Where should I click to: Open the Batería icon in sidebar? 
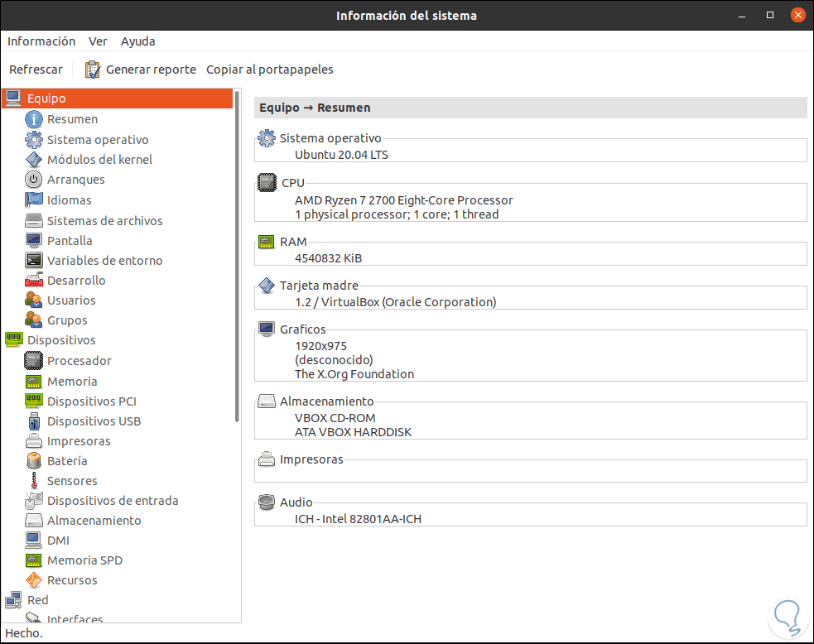34,461
